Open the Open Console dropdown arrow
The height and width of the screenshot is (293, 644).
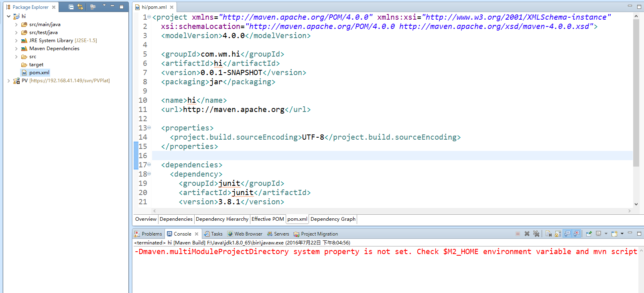(622, 234)
